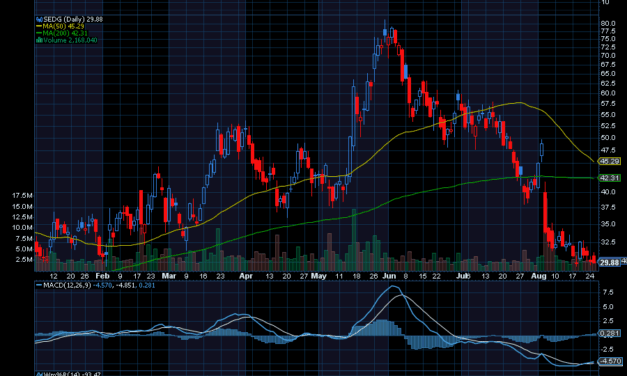The width and height of the screenshot is (627, 376).
Task: Click the 24 date label in August
Action: pos(589,276)
